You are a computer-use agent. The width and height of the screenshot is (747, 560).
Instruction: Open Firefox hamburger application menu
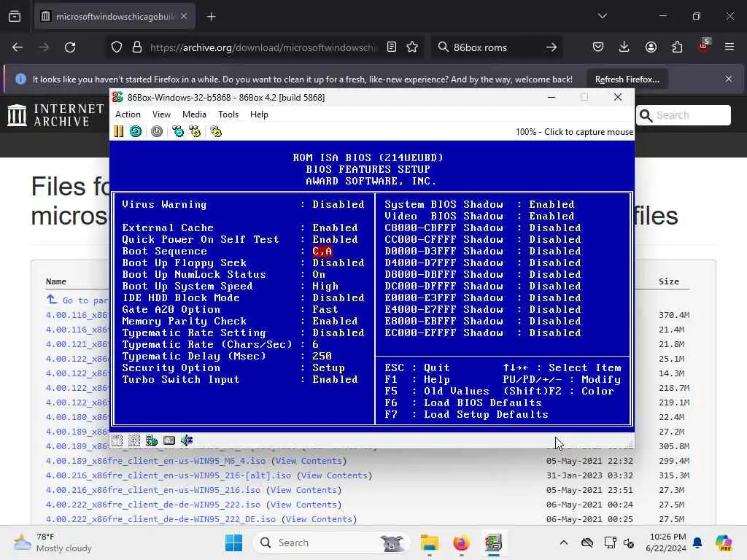pyautogui.click(x=729, y=47)
